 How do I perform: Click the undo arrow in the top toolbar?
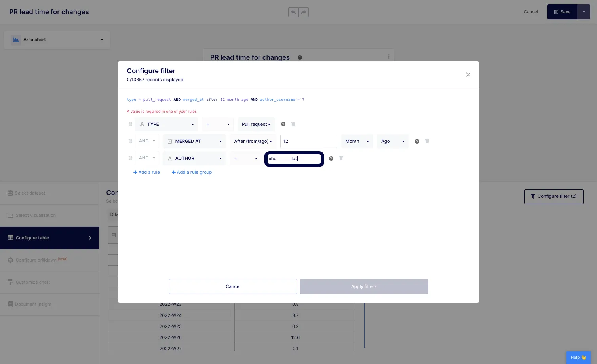[x=293, y=12]
